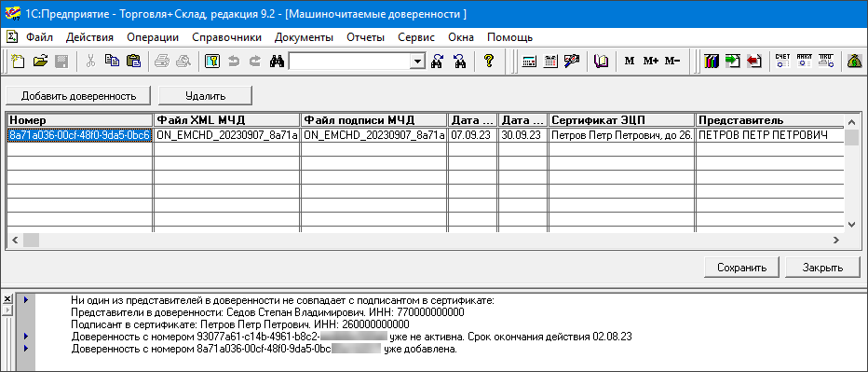868x372 pixels.
Task: Open the Справочники menu
Action: coord(227,37)
